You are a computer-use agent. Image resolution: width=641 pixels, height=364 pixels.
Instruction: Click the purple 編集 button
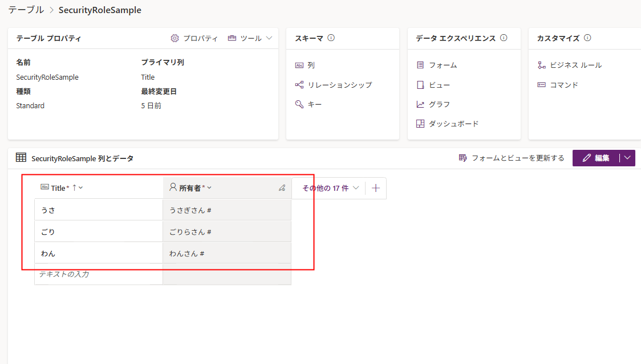coord(596,158)
